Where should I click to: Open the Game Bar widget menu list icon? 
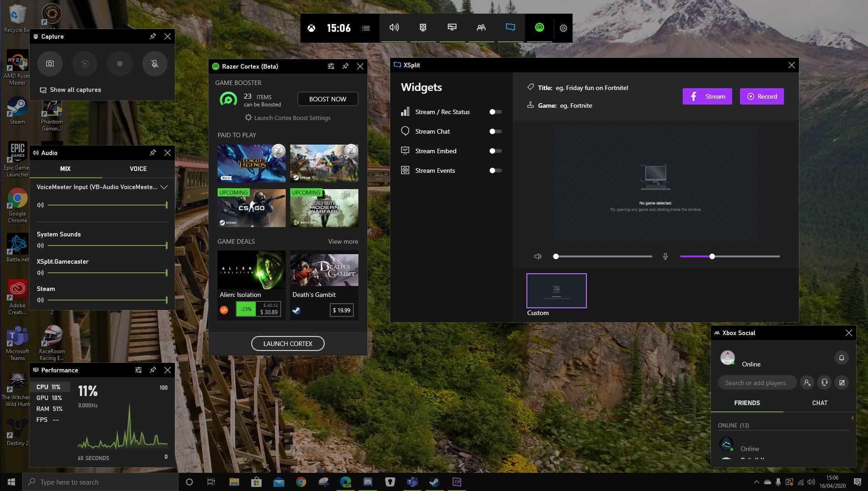click(366, 28)
